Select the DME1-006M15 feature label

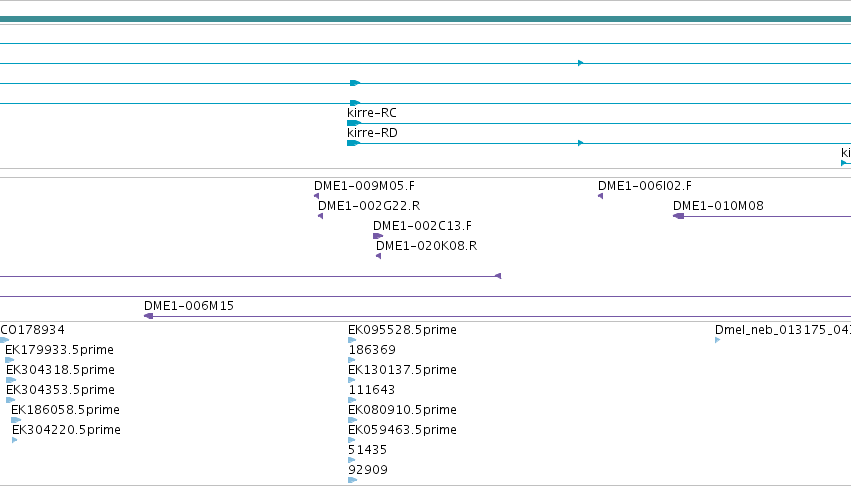(x=189, y=306)
